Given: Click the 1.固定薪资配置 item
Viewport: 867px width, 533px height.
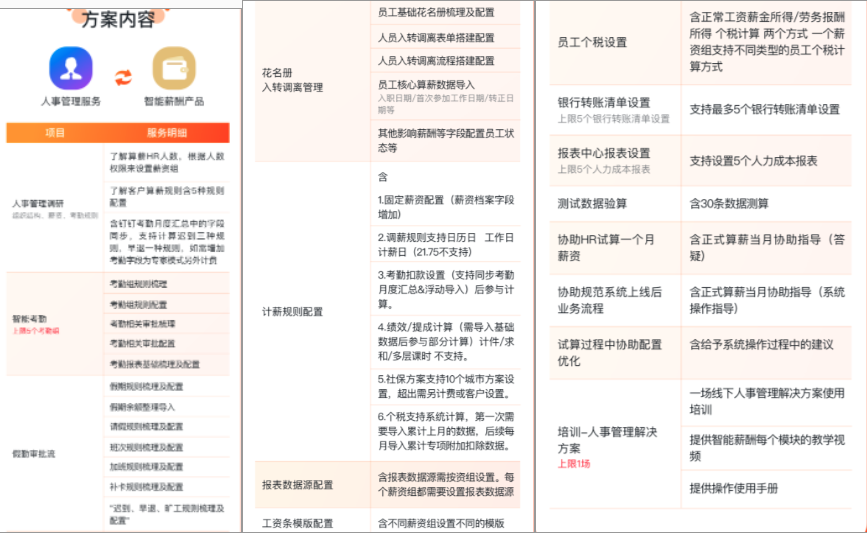Looking at the screenshot, I should point(446,207).
